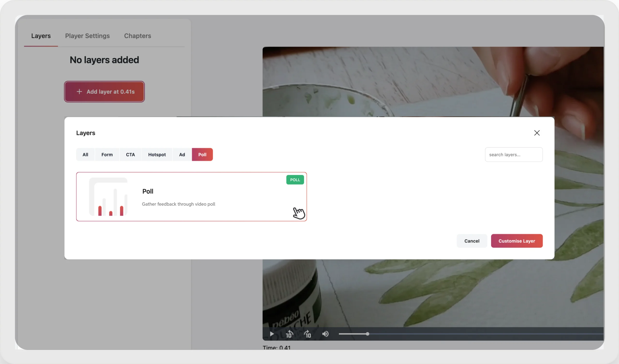
Task: Close the Layers dialog with X
Action: pyautogui.click(x=537, y=133)
